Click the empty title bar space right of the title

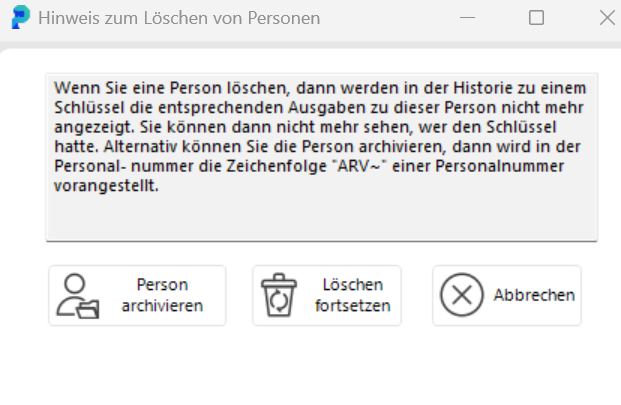click(x=390, y=17)
